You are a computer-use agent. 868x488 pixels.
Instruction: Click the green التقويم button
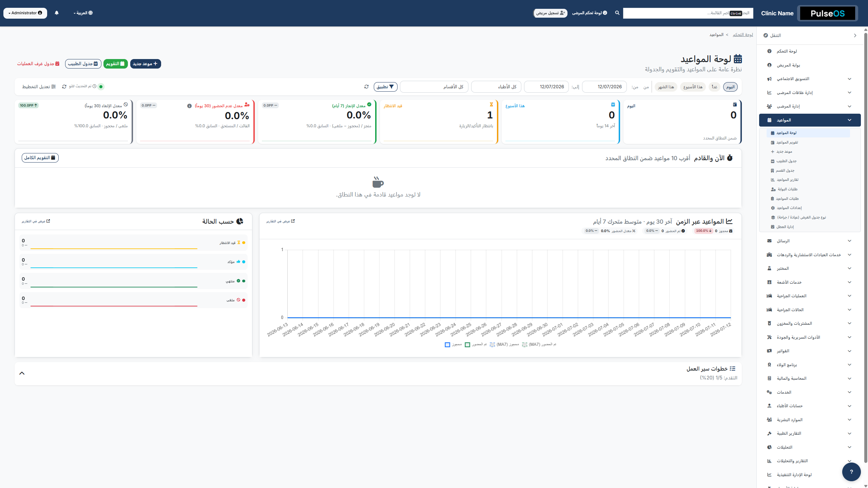pyautogui.click(x=115, y=64)
